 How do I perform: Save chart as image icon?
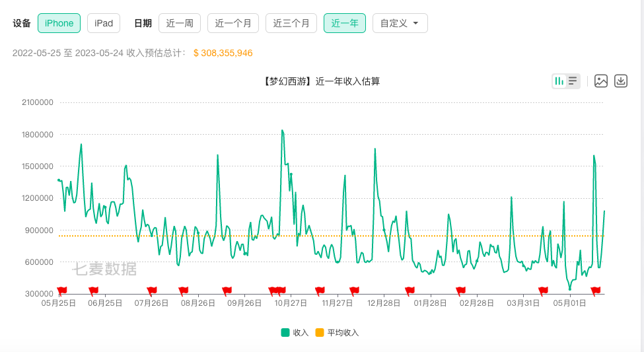(600, 81)
